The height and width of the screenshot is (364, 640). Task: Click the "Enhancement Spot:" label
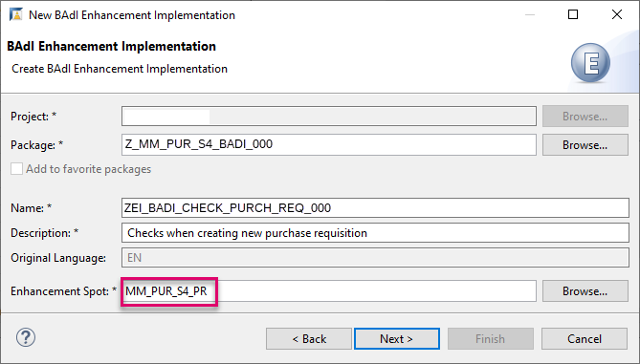[x=59, y=291]
